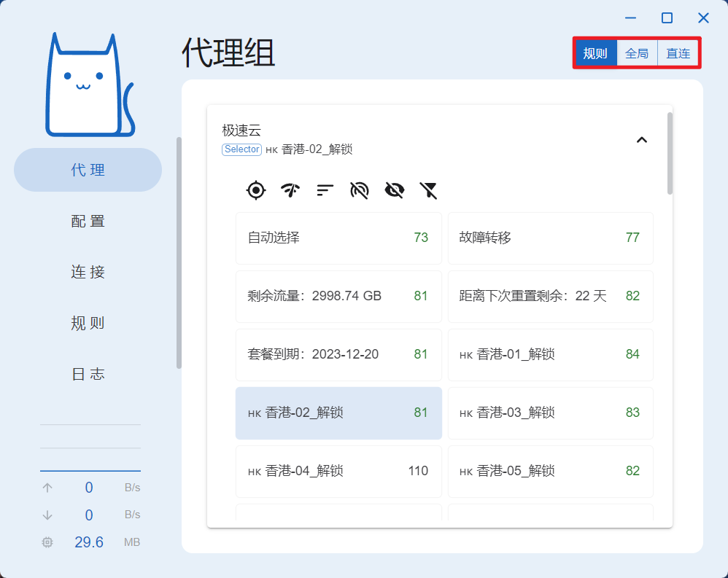The image size is (728, 578).
Task: Click the crossed-out filter icon
Action: click(428, 190)
